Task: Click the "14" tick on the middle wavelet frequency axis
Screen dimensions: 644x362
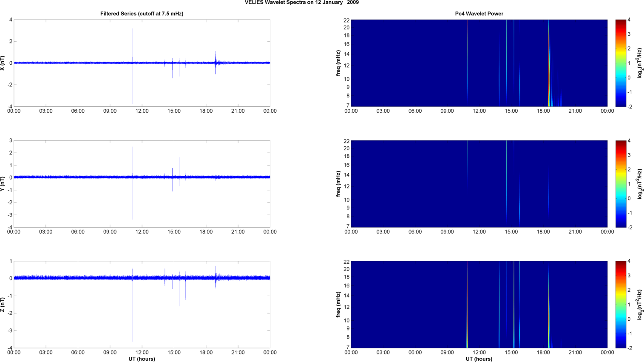Action: click(346, 175)
